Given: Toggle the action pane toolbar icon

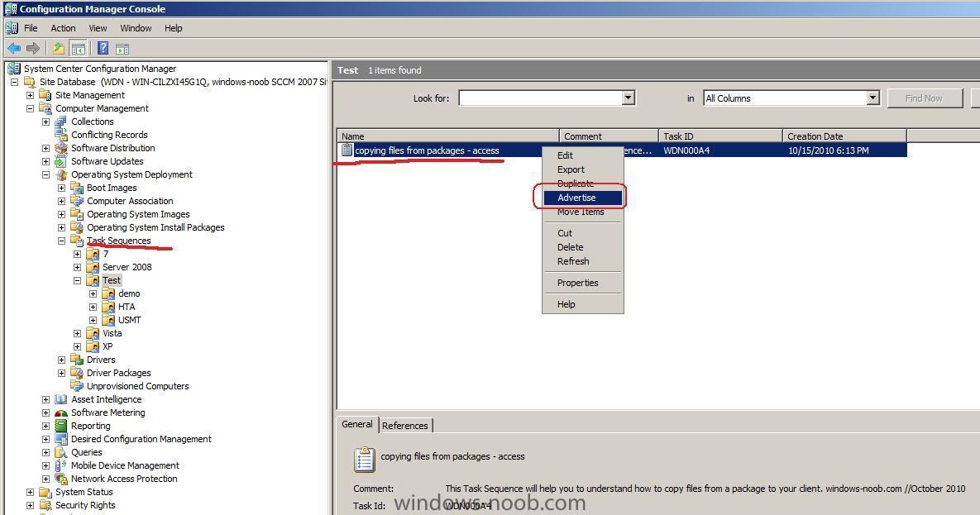Looking at the screenshot, I should coord(122,48).
